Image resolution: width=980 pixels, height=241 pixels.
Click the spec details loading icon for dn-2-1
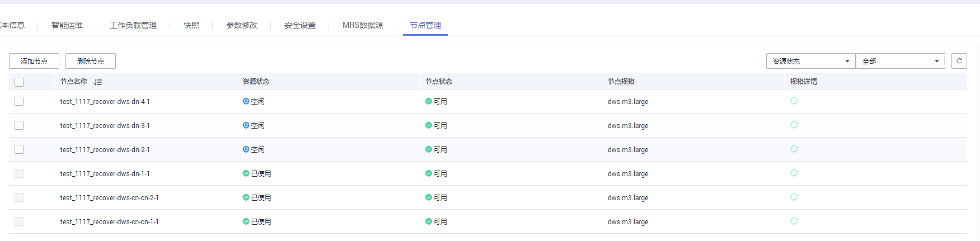(794, 149)
